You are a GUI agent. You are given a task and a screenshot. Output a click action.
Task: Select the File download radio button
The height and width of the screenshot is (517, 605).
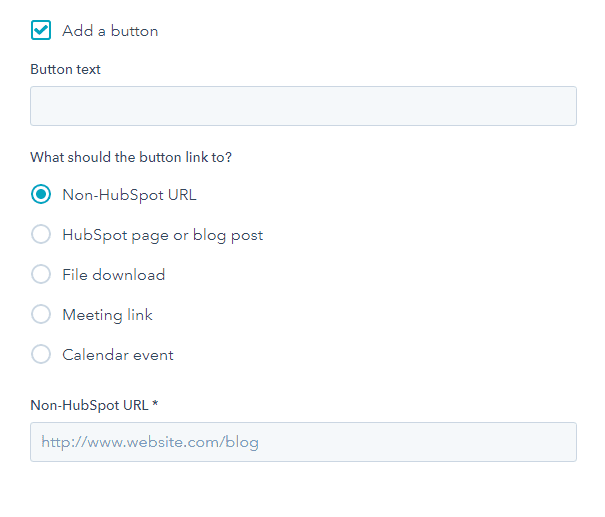[41, 275]
